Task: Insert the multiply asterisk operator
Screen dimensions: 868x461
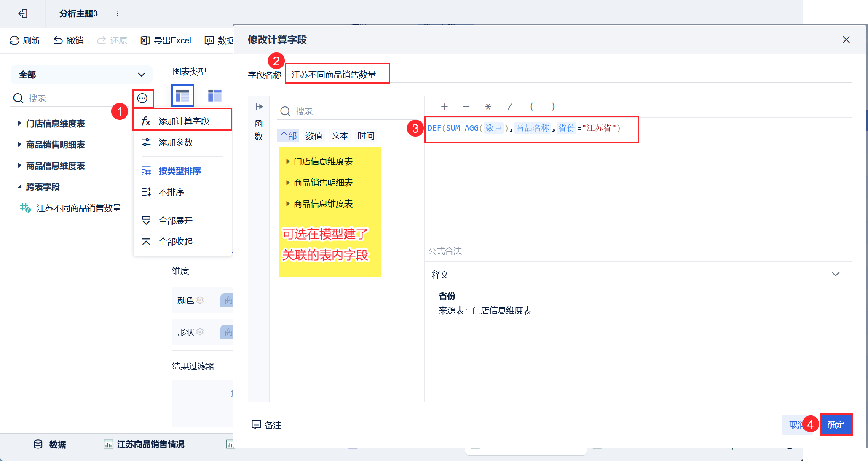Action: click(488, 107)
